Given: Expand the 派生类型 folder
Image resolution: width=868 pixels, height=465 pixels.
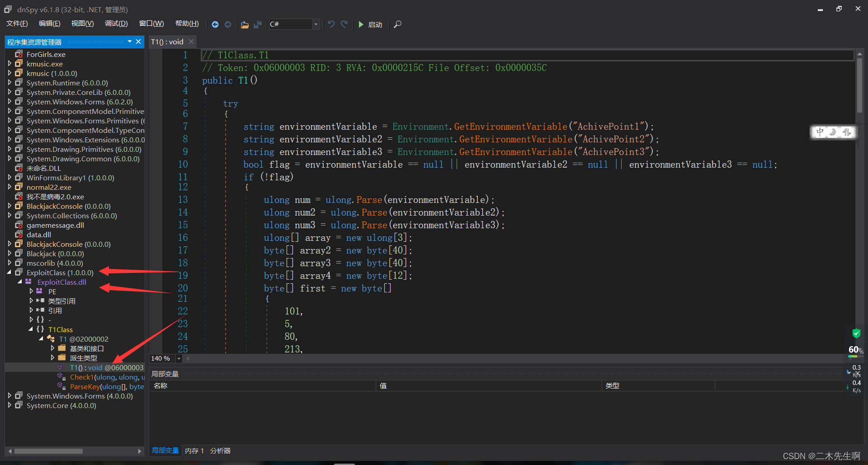Looking at the screenshot, I should 52,358.
